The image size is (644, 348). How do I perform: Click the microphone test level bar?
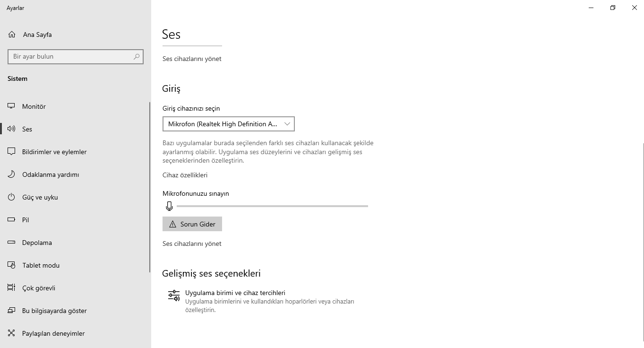pyautogui.click(x=272, y=206)
